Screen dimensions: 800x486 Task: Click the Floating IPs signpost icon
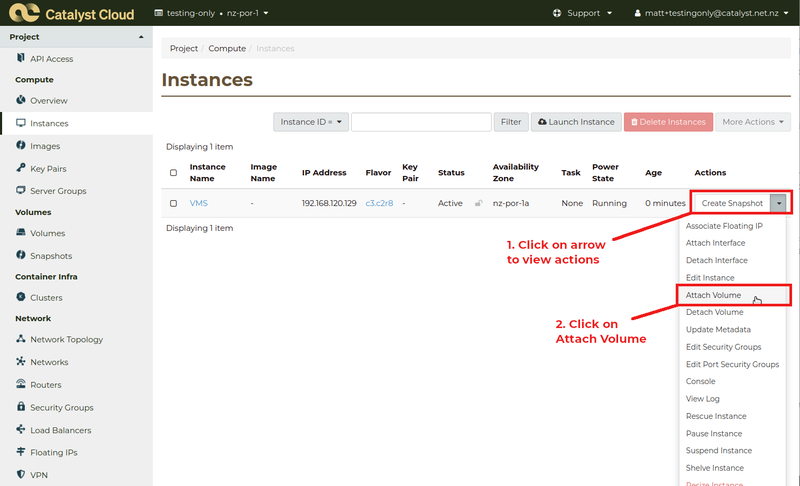click(20, 451)
